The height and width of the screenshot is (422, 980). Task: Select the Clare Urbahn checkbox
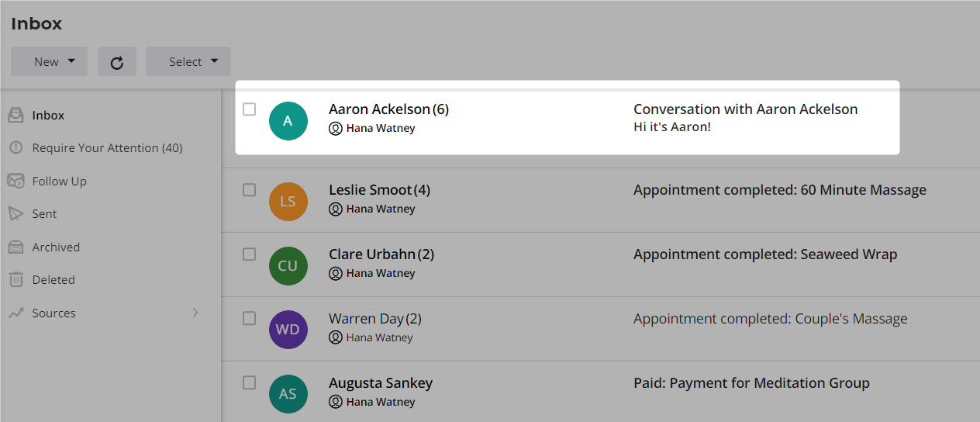coord(249,254)
